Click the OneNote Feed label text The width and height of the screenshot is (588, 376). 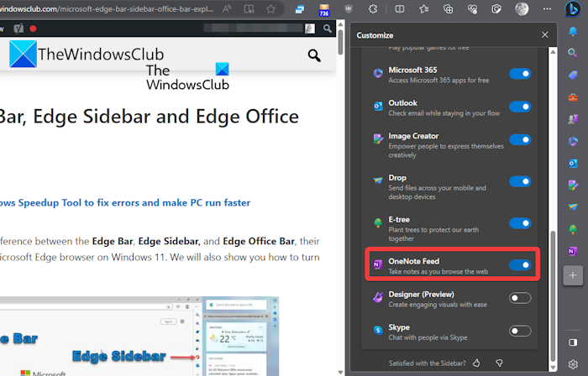[413, 261]
